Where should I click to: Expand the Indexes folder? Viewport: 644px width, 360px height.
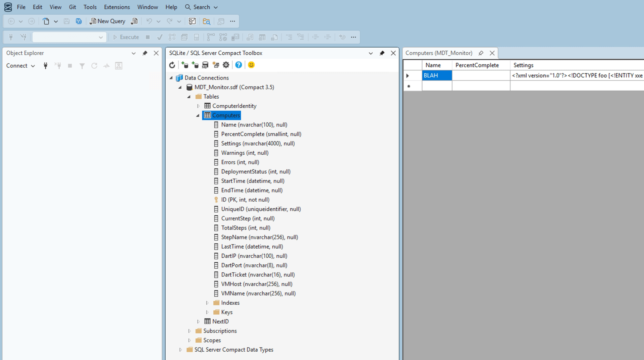(x=207, y=303)
